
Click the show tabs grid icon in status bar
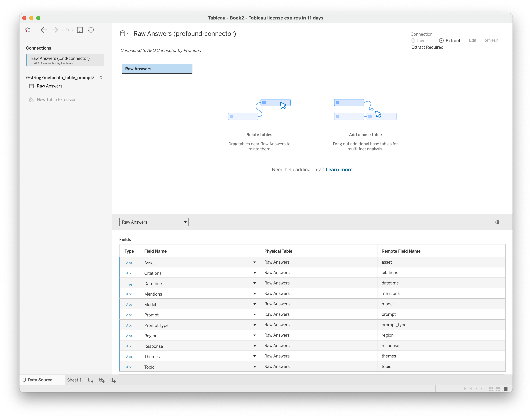(491, 389)
